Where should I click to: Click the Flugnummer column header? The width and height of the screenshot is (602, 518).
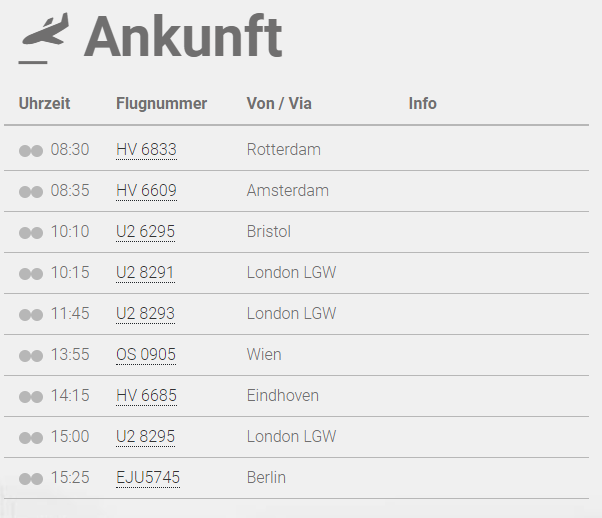pos(162,104)
